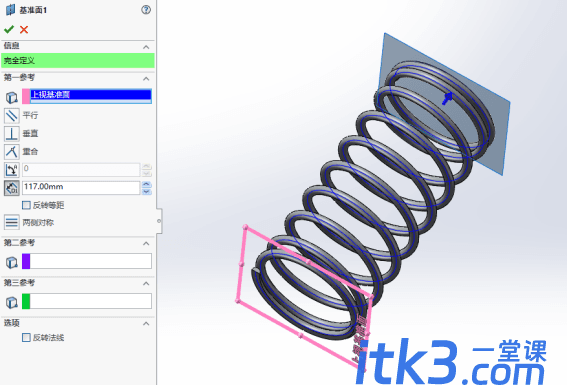
Task: Click the pink first reference color swatch
Action: pyautogui.click(x=26, y=96)
